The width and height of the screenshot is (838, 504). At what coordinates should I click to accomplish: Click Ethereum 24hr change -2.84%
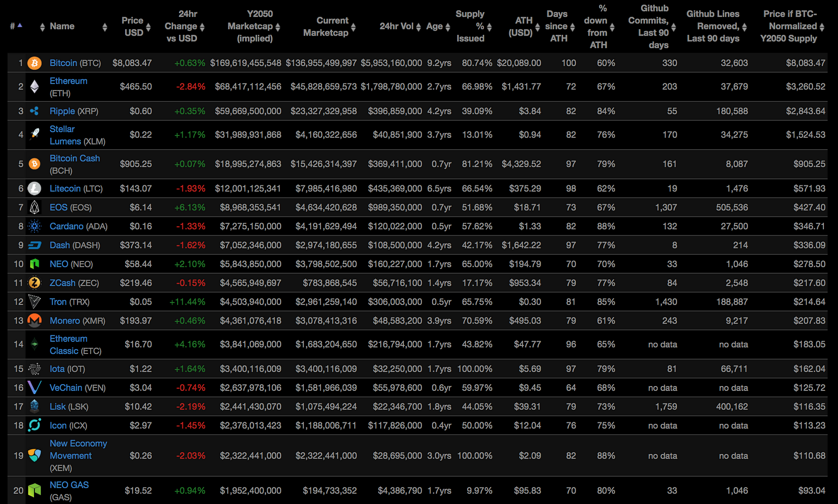pos(191,87)
